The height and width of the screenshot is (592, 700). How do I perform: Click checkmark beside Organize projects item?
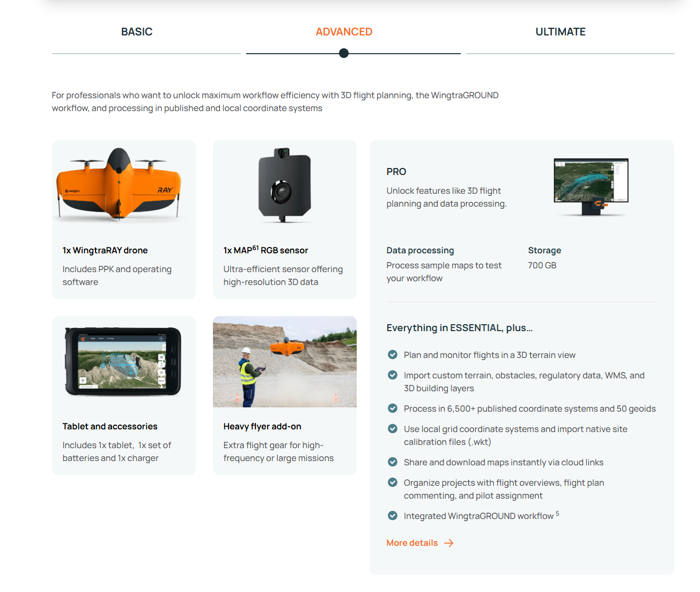coord(393,483)
